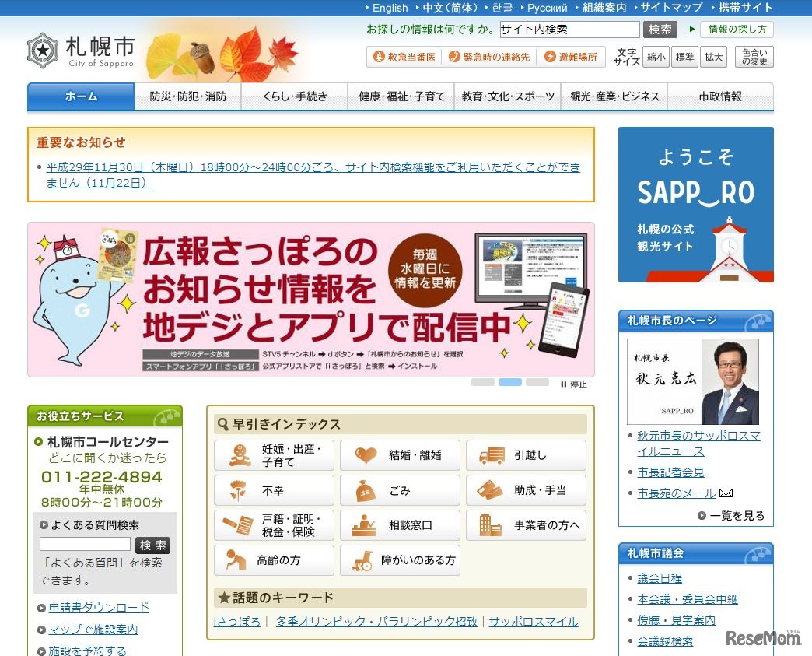Open 市長記者会見 link

[x=670, y=472]
